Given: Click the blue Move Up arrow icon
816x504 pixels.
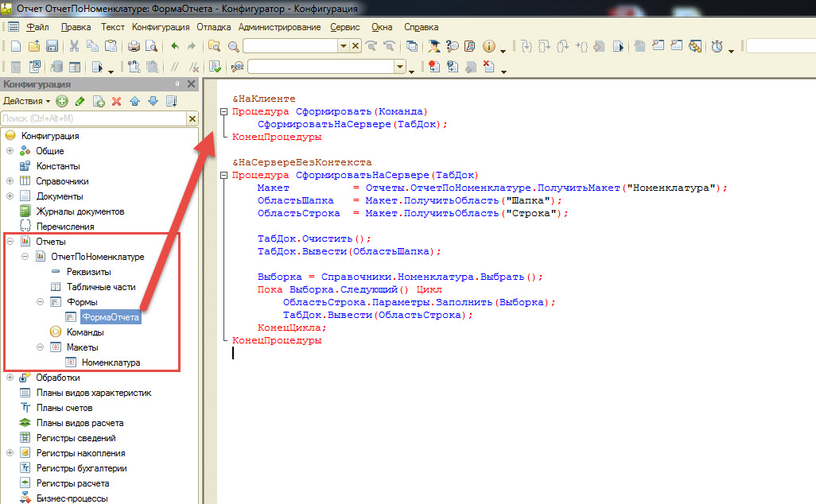Looking at the screenshot, I should point(134,102).
